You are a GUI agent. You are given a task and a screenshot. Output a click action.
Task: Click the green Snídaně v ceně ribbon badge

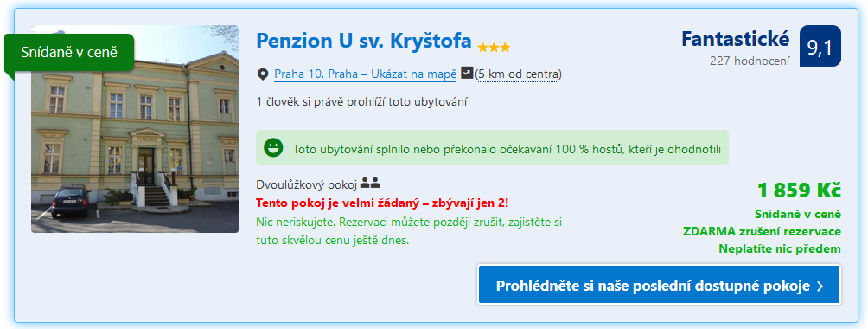(x=69, y=53)
